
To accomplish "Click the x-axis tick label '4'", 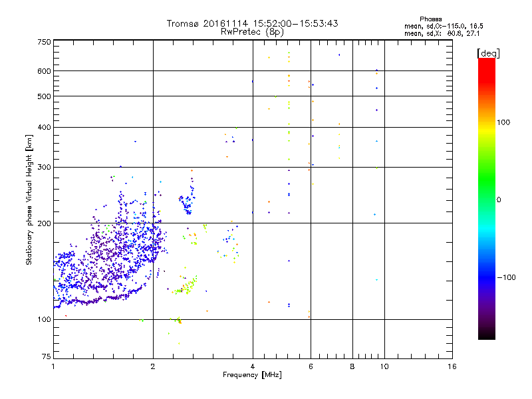I will (x=253, y=366).
